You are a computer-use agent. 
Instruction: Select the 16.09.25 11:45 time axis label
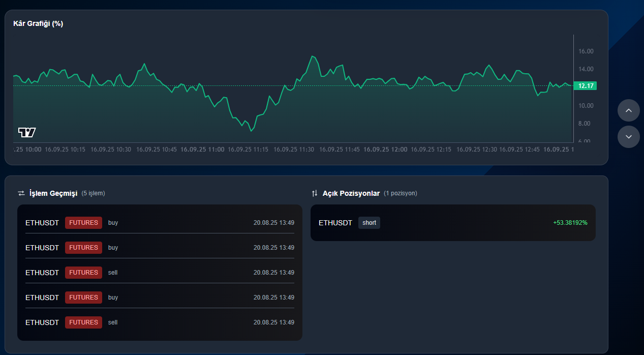click(340, 150)
